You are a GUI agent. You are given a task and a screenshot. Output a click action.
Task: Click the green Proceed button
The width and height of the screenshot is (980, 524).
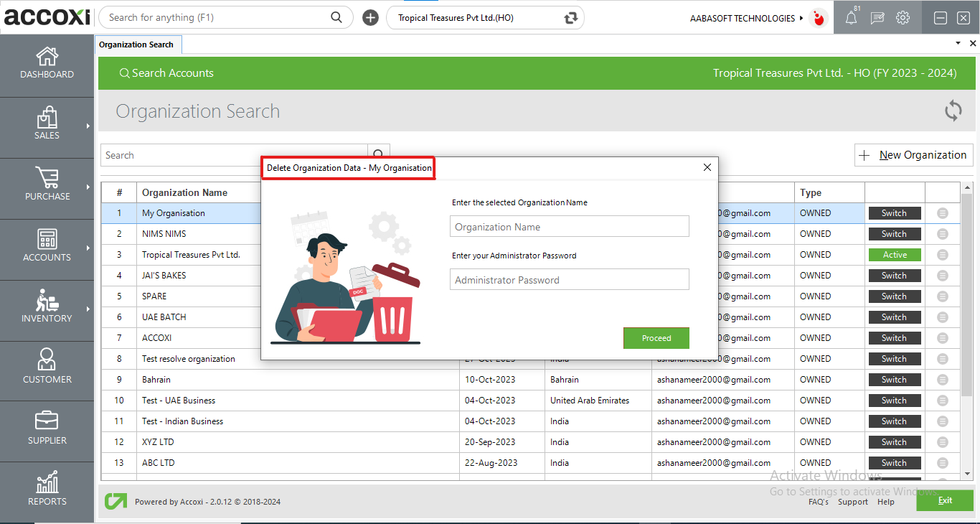[656, 338]
